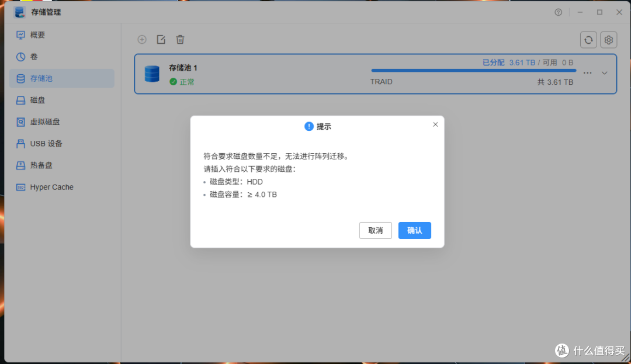Click the 磁盘容量：≥ 4.0 TB line
The width and height of the screenshot is (631, 364).
pos(243,195)
